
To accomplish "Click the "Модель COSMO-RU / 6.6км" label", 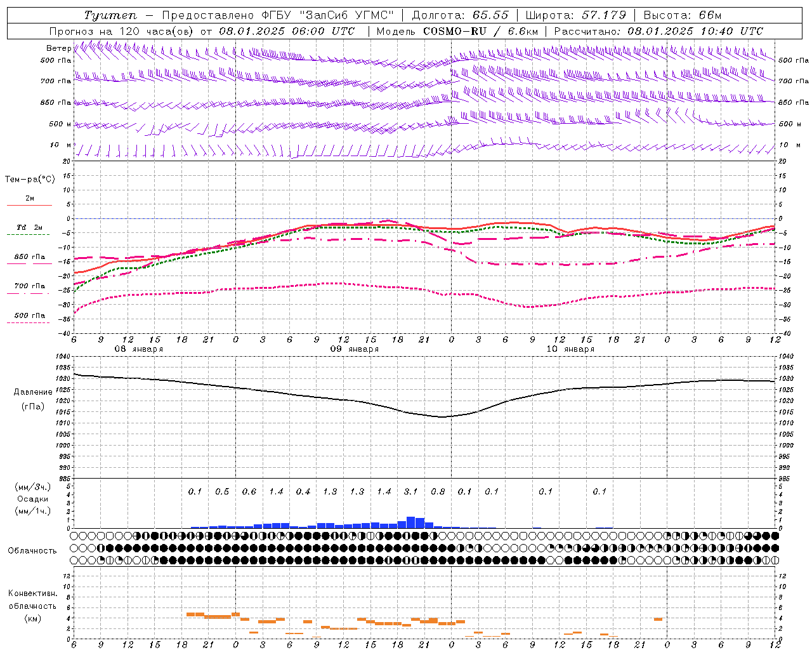I will point(457,31).
